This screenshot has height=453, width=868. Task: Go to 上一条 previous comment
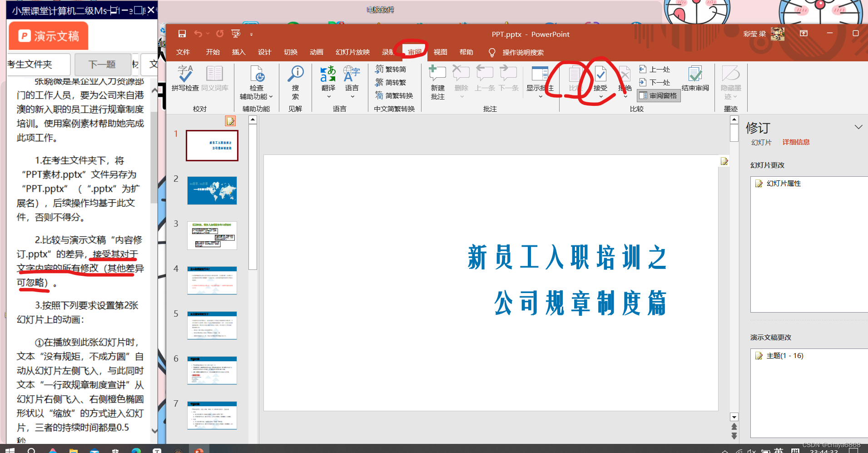[x=485, y=78]
